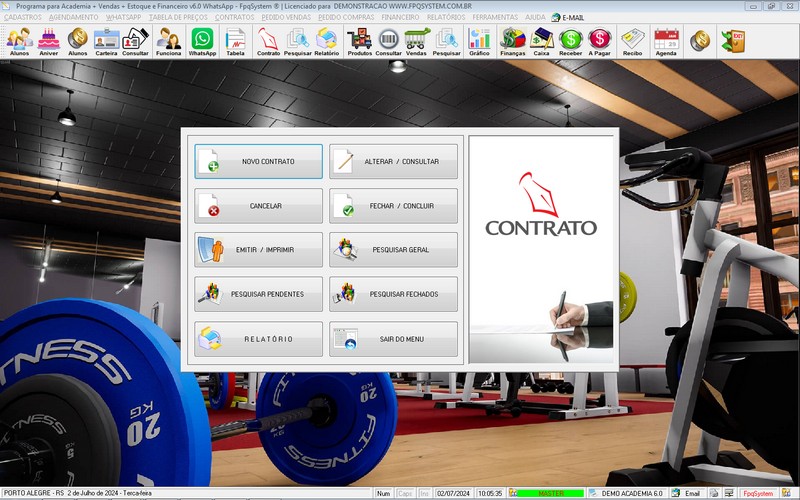Viewport: 800px width, 500px height.
Task: Open the Recibo receipt icon
Action: pos(633,41)
